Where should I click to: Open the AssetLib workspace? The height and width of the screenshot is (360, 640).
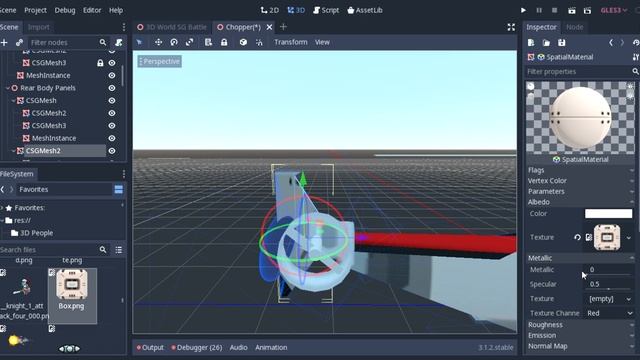365,10
